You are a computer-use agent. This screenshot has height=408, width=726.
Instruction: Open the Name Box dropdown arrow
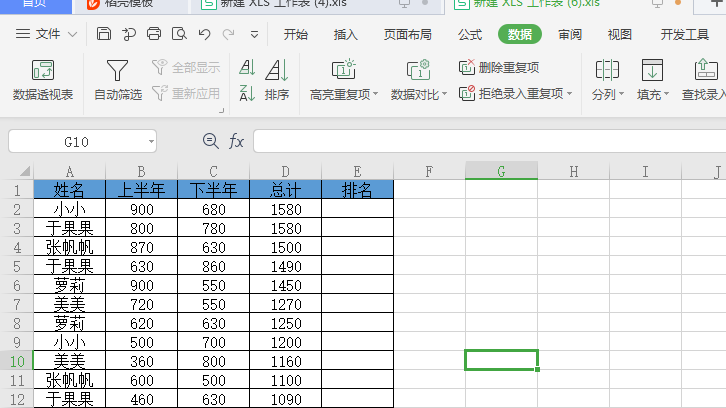(149, 142)
